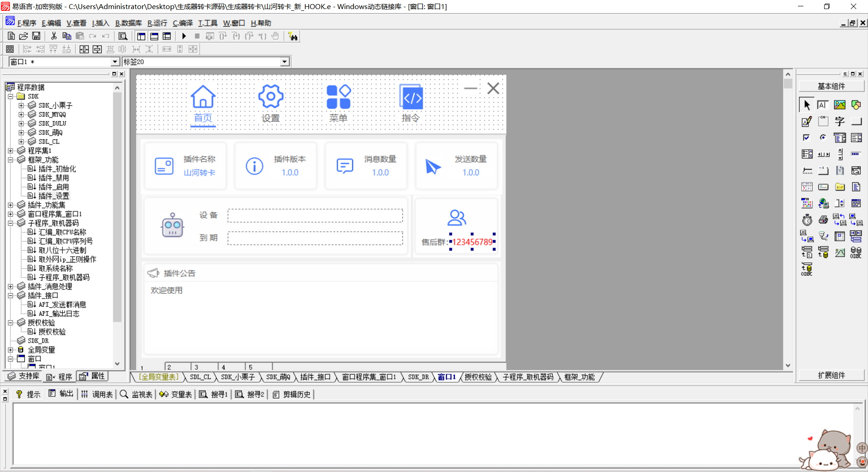Select the stopwatch timer component icon

point(807,220)
